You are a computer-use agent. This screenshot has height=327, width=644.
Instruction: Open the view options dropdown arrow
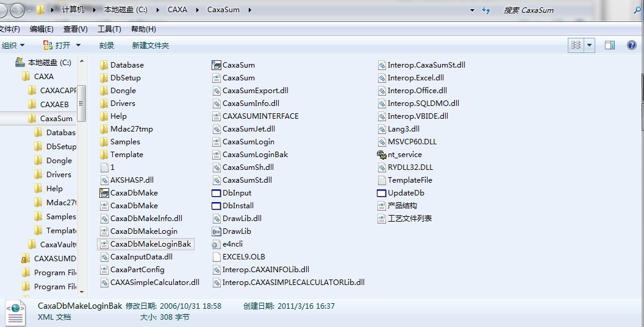(590, 45)
